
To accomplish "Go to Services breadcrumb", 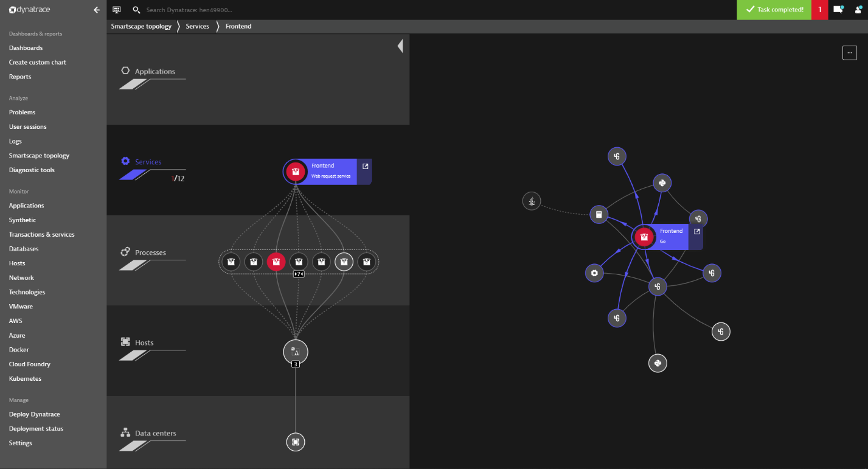I will click(197, 26).
